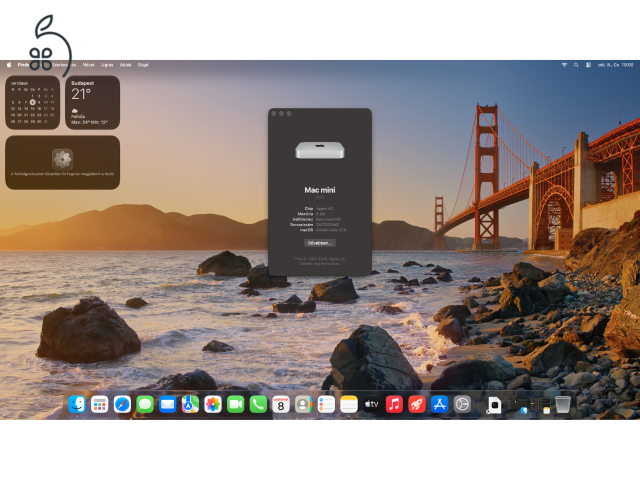Open Control Center in menu bar

click(x=588, y=65)
